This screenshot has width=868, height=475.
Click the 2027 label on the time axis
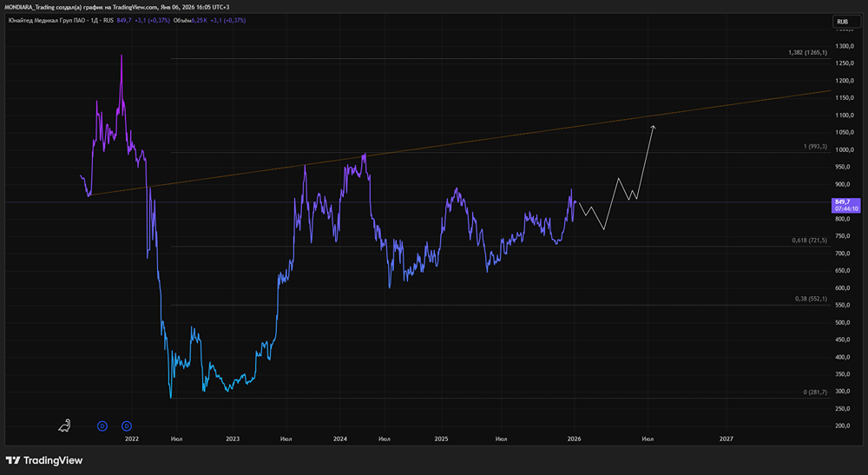pos(727,439)
